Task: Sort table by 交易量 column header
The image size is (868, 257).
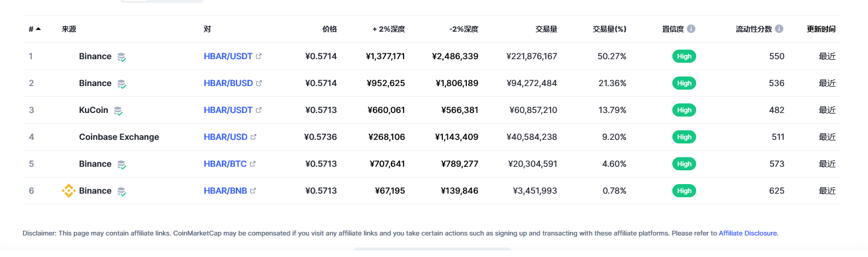Action: [547, 29]
